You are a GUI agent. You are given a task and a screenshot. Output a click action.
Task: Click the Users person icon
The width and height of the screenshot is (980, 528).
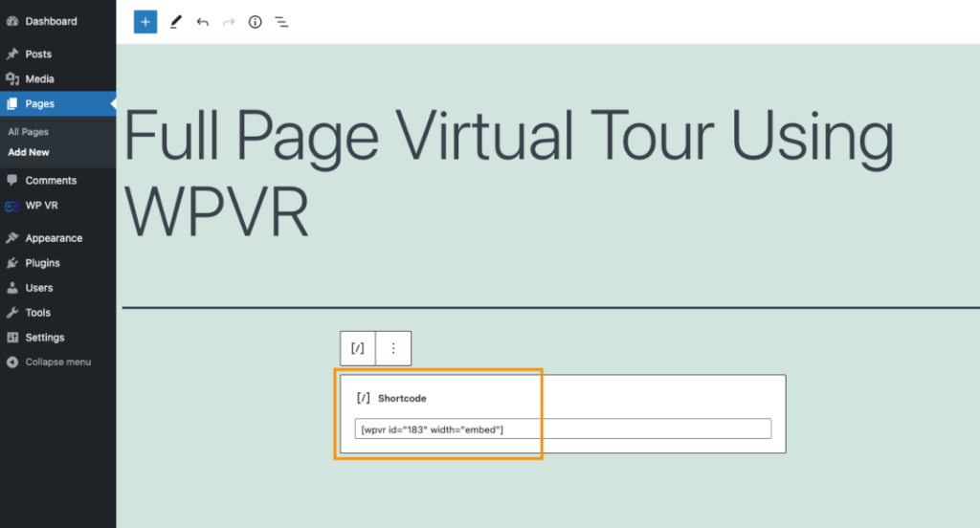pyautogui.click(x=12, y=287)
